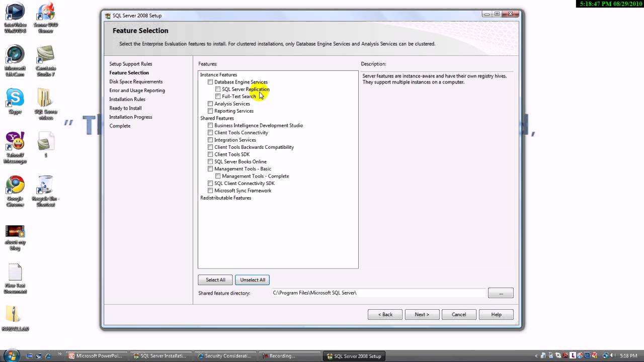
Task: Check Full-Text Search
Action: tap(218, 97)
